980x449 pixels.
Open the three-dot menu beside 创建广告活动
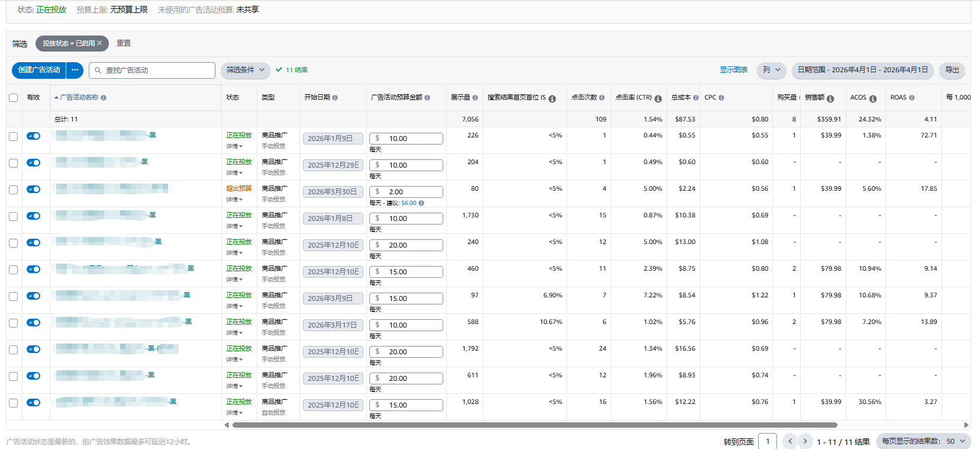[75, 70]
